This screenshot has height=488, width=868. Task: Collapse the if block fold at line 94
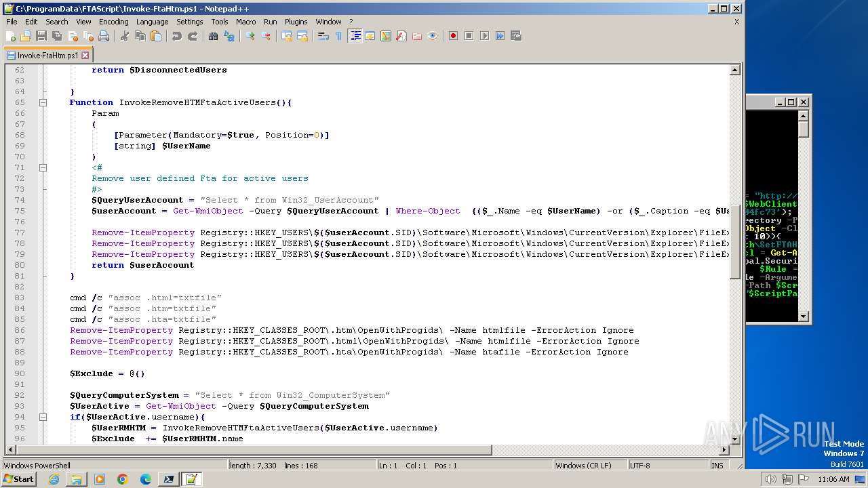pos(43,417)
